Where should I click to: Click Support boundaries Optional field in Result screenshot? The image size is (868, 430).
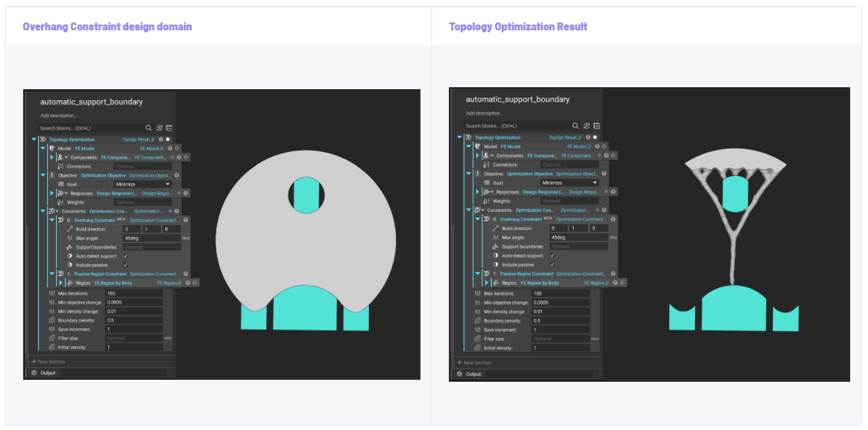(578, 246)
